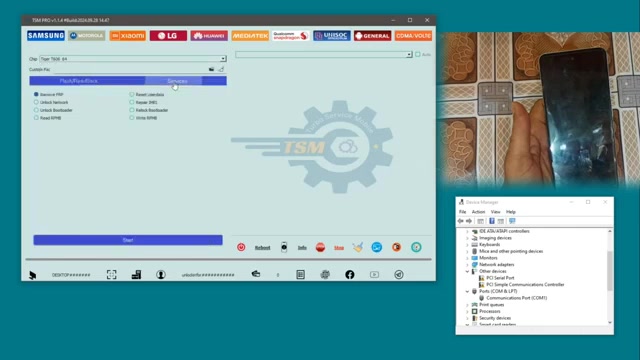Expand the Network adapters node
The image size is (640, 360).
467,264
